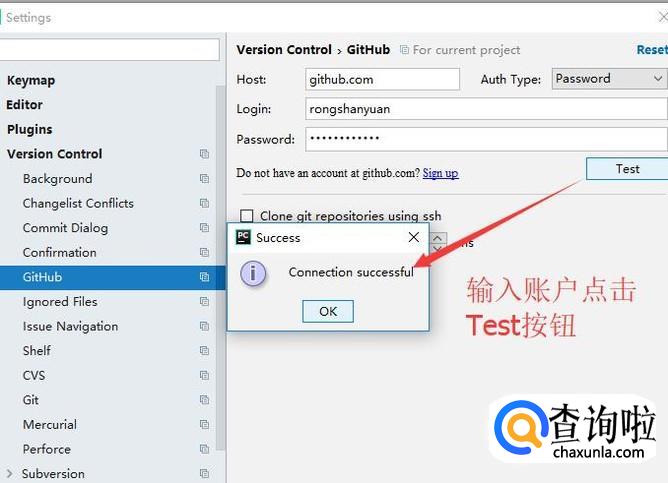The width and height of the screenshot is (668, 483).
Task: Click the project-level icon beside Commit Dialog
Action: (204, 227)
